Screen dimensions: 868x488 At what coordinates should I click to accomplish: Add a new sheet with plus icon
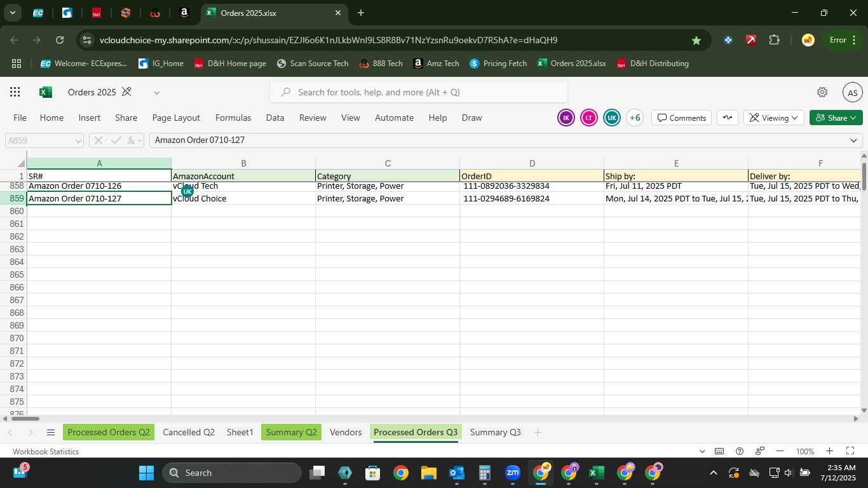point(538,433)
